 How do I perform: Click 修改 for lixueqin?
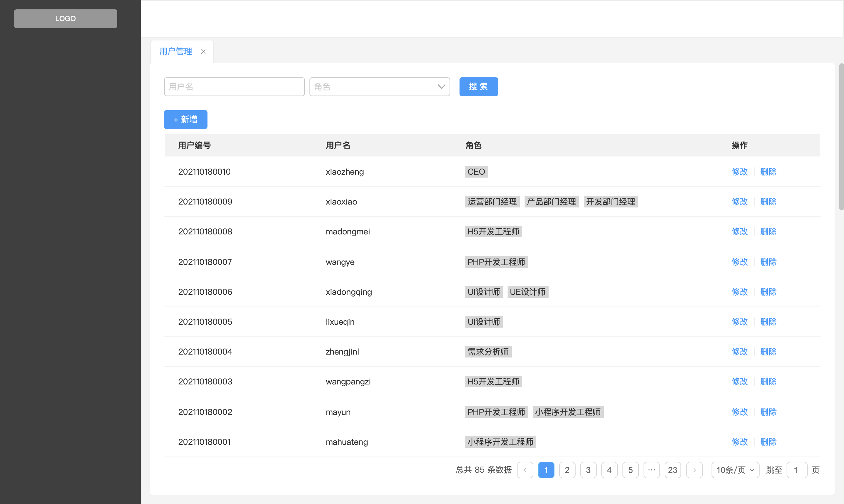739,322
